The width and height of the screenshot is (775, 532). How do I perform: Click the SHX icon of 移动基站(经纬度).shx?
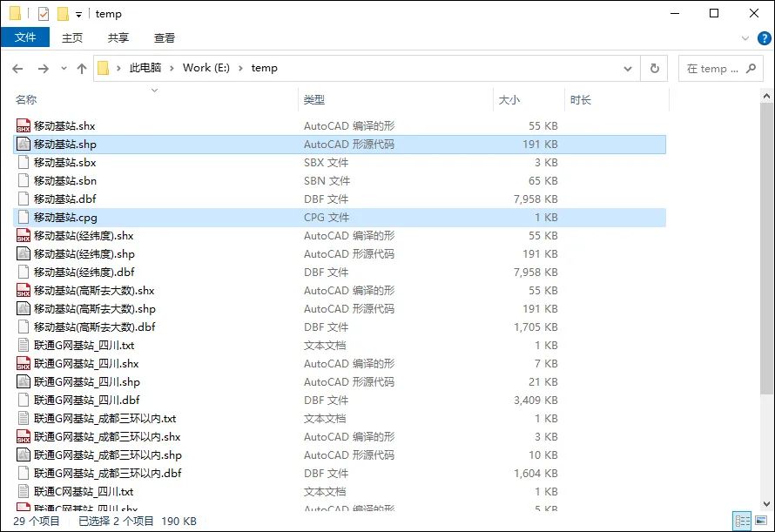(x=24, y=235)
